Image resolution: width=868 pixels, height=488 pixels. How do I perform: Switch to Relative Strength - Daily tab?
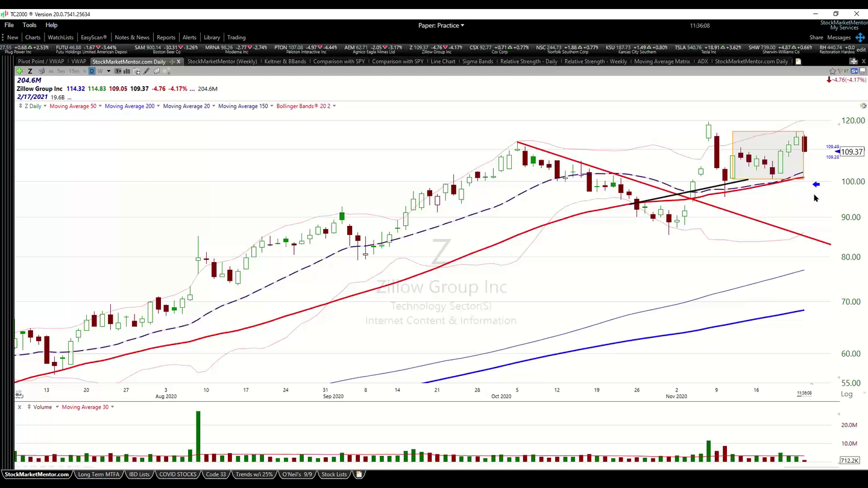pos(529,61)
